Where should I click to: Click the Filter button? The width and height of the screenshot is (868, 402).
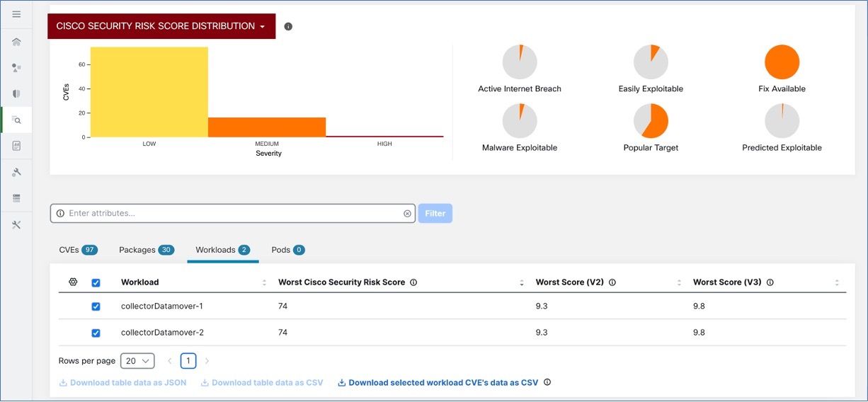point(435,213)
